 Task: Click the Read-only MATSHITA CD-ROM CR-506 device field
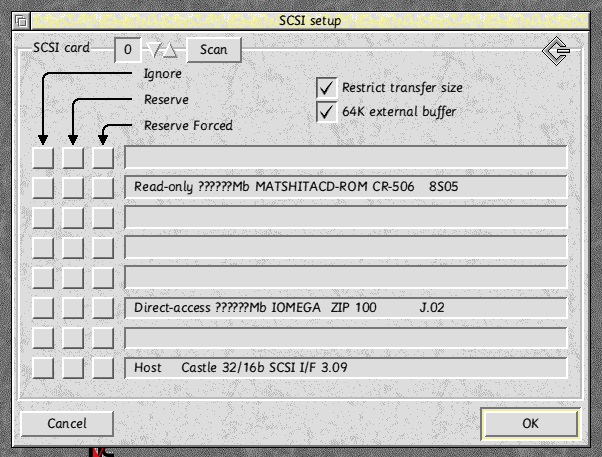tap(346, 187)
